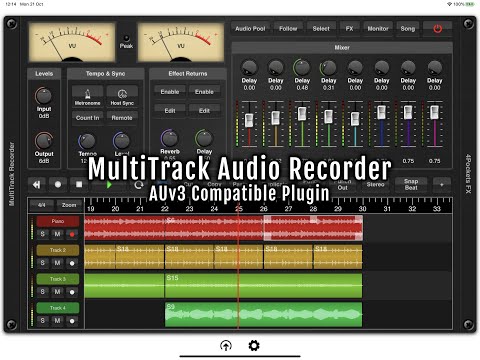Click the Remote button
Image resolution: width=480 pixels, height=360 pixels.
[122, 118]
